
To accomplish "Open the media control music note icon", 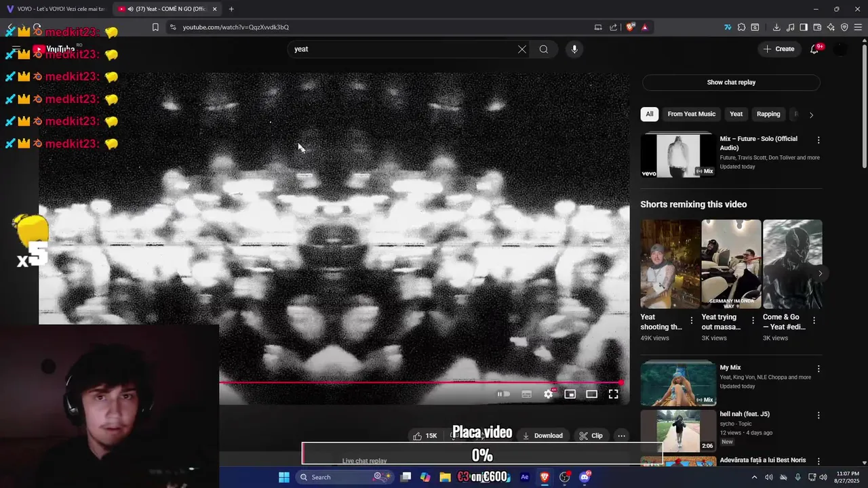I will (790, 27).
